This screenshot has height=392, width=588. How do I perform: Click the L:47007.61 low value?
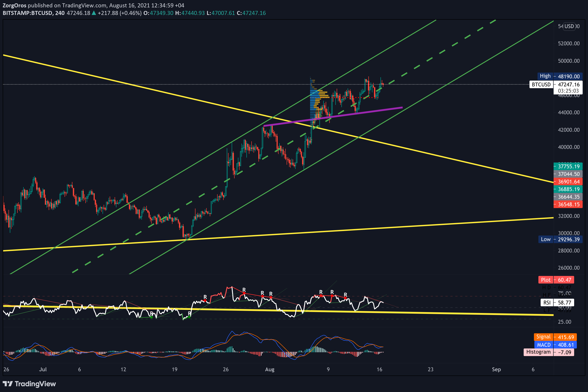(221, 13)
